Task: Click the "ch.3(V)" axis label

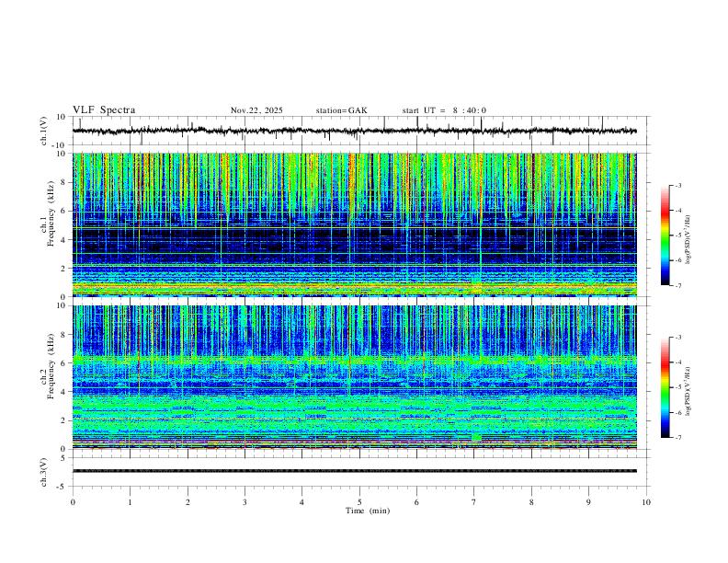Action: click(44, 472)
